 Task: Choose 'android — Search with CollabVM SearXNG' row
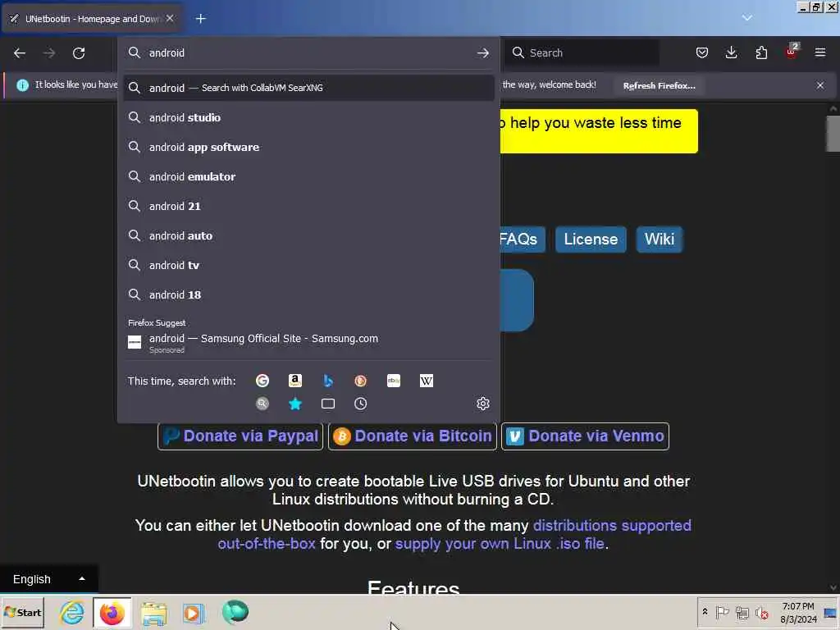308,88
